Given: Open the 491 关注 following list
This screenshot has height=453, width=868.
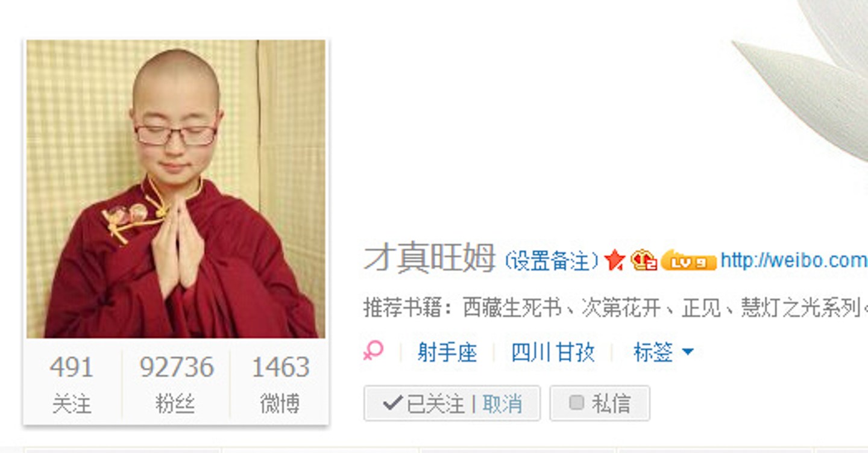Looking at the screenshot, I should tap(72, 384).
